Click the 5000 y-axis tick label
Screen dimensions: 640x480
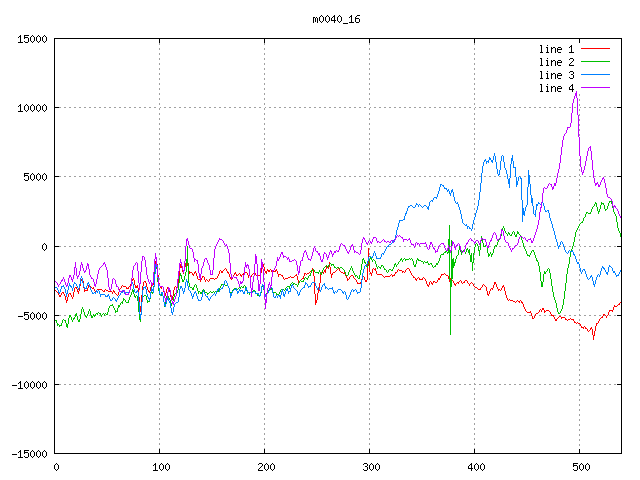pos(35,177)
